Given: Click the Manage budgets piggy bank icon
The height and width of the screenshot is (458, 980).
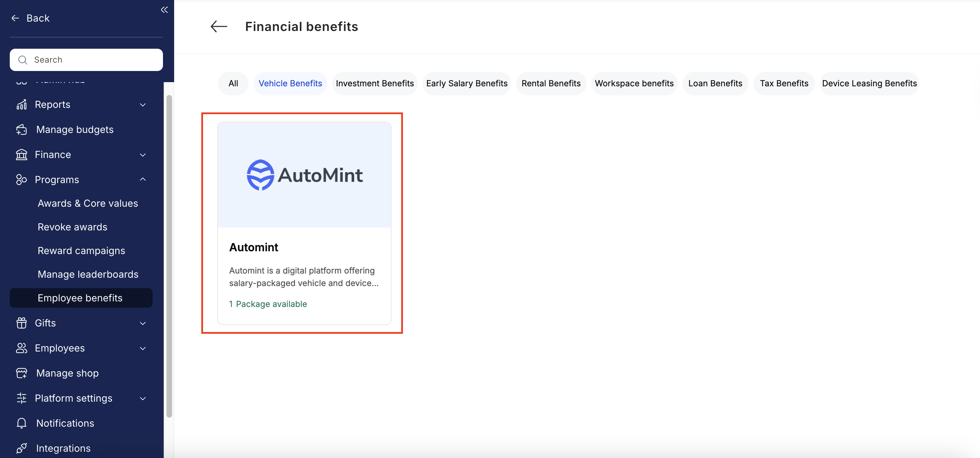Looking at the screenshot, I should pos(22,129).
